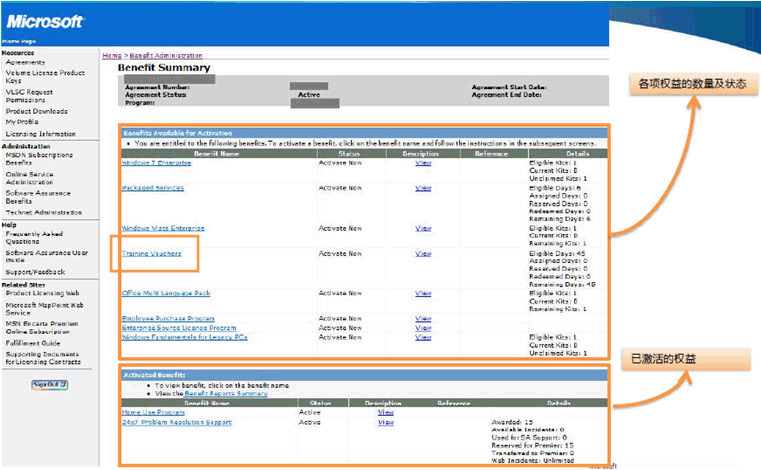
Task: Open the Windows Vista Enterprise benefit
Action: [x=163, y=228]
